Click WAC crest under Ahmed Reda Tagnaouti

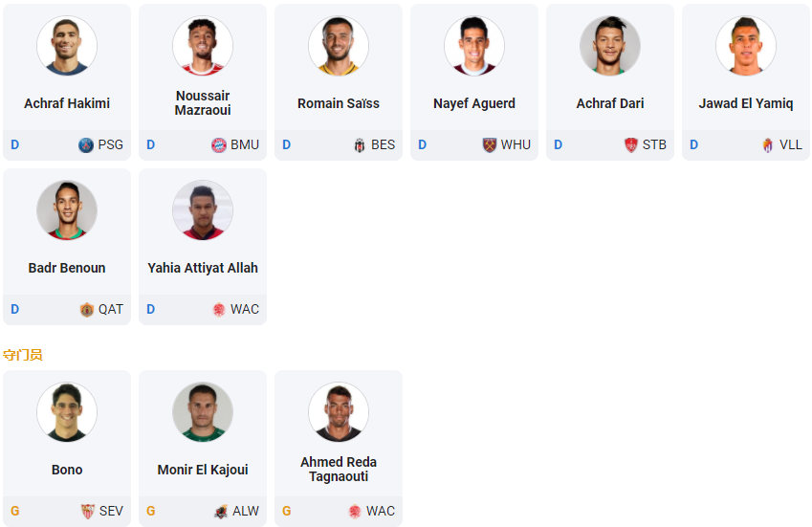coord(355,512)
